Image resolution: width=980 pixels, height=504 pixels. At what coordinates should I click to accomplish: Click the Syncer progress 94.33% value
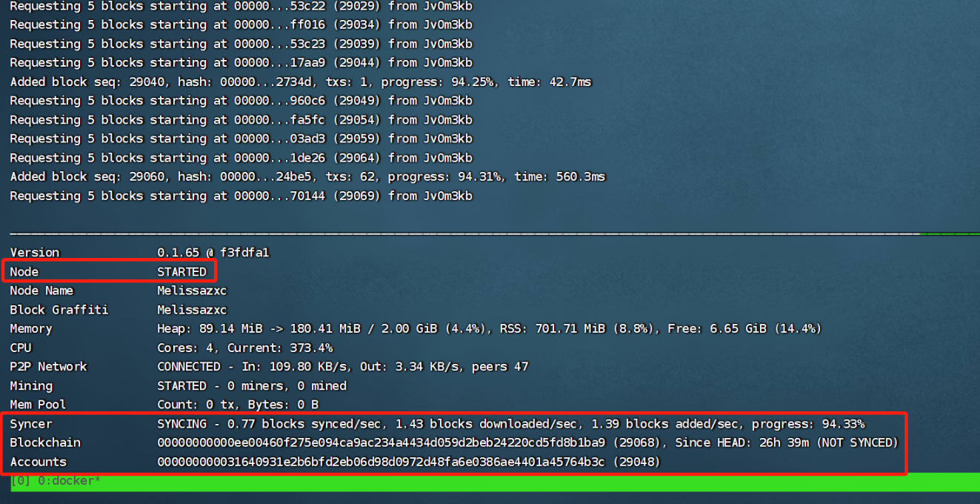[843, 424]
